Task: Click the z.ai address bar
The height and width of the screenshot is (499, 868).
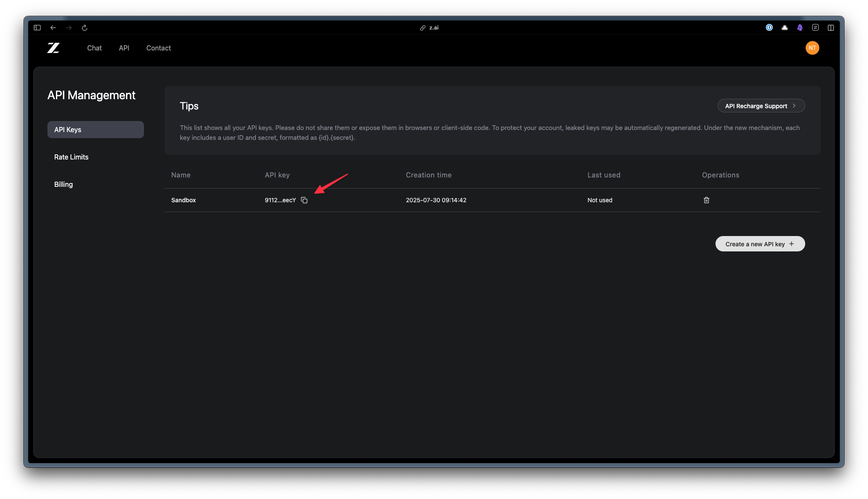Action: pyautogui.click(x=434, y=28)
